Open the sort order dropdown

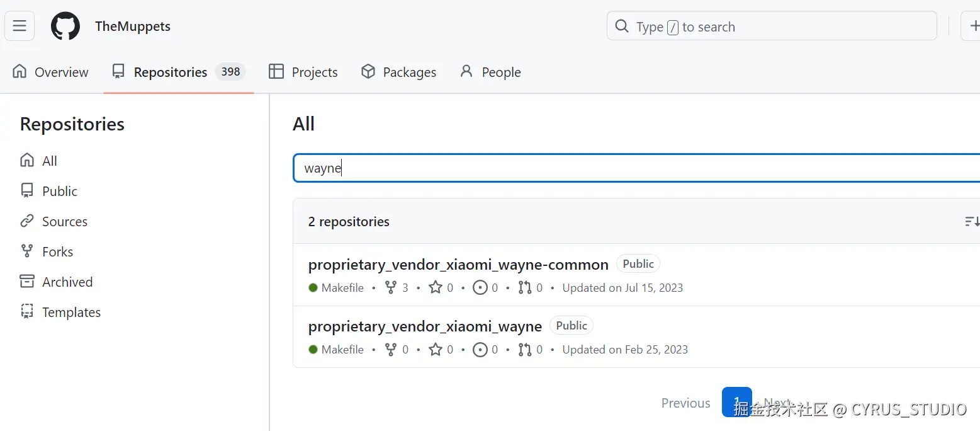pyautogui.click(x=972, y=222)
